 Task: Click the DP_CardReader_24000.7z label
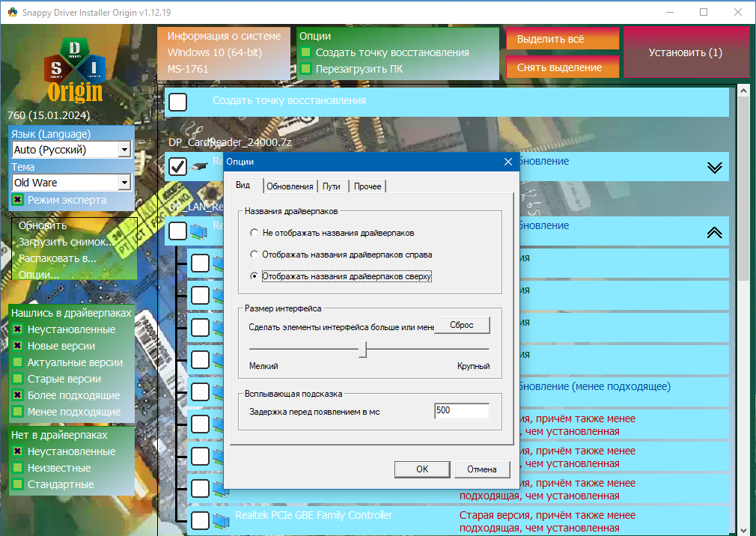coord(230,142)
